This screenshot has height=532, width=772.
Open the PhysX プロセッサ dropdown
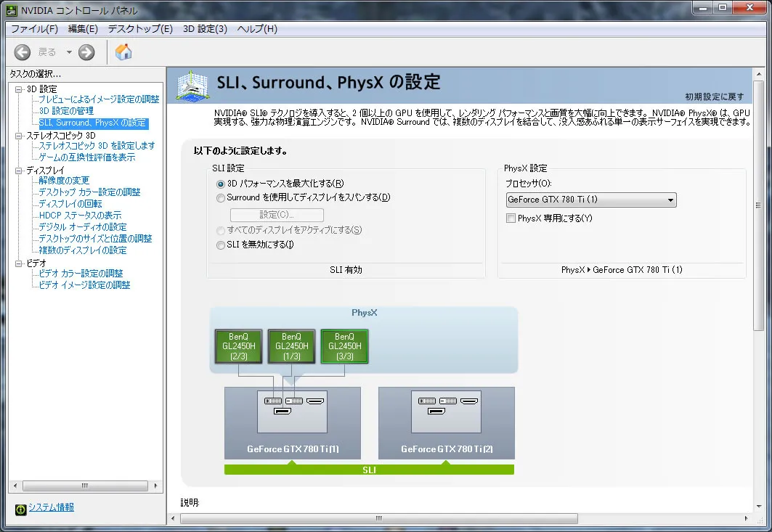591,200
